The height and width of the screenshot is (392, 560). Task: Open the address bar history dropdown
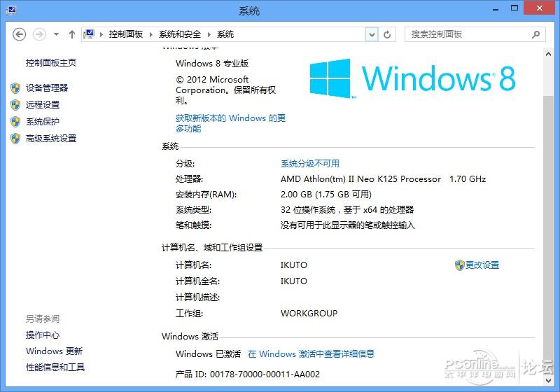(372, 34)
